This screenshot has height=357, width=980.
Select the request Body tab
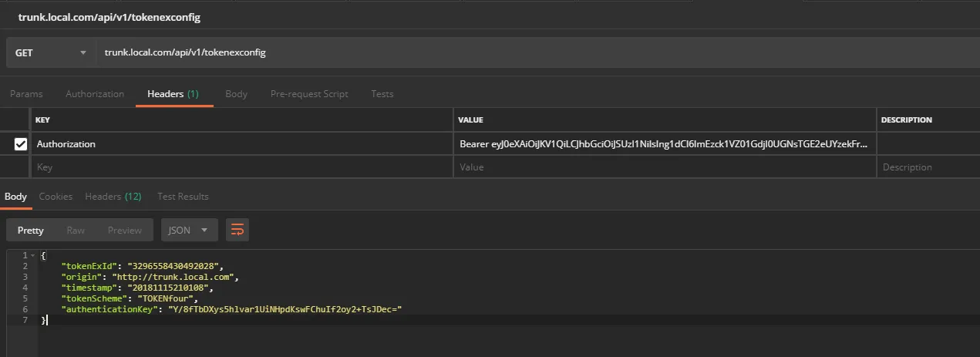point(236,94)
